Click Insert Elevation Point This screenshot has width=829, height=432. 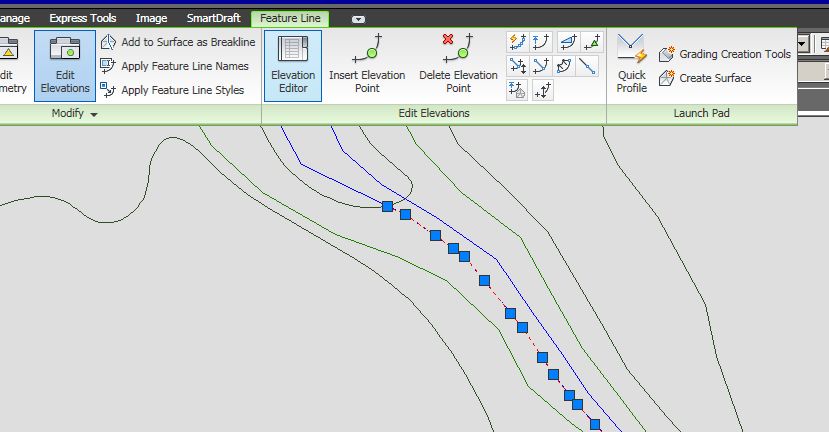(x=367, y=66)
